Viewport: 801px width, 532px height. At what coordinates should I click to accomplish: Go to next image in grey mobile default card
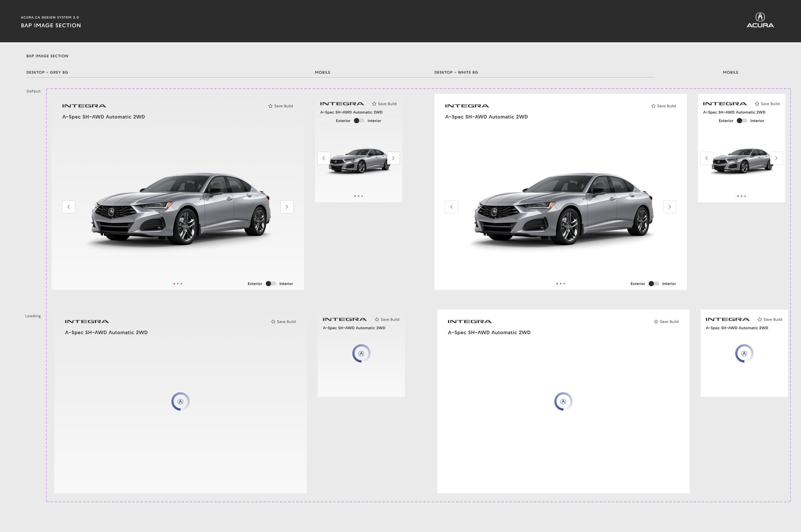(x=393, y=158)
